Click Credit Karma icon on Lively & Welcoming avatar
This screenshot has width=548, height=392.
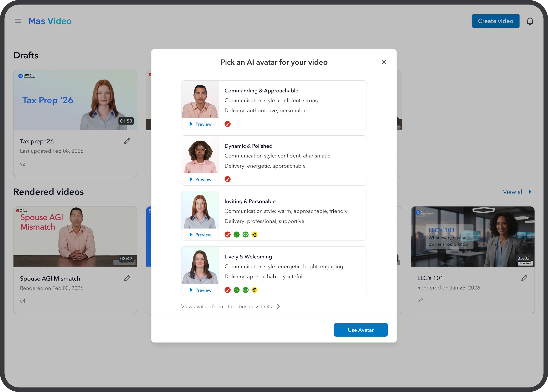(x=236, y=290)
